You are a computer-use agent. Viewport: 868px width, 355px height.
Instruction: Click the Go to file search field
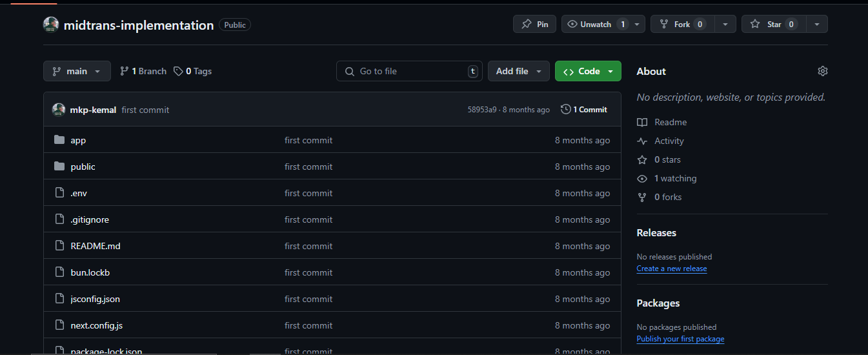pyautogui.click(x=409, y=71)
